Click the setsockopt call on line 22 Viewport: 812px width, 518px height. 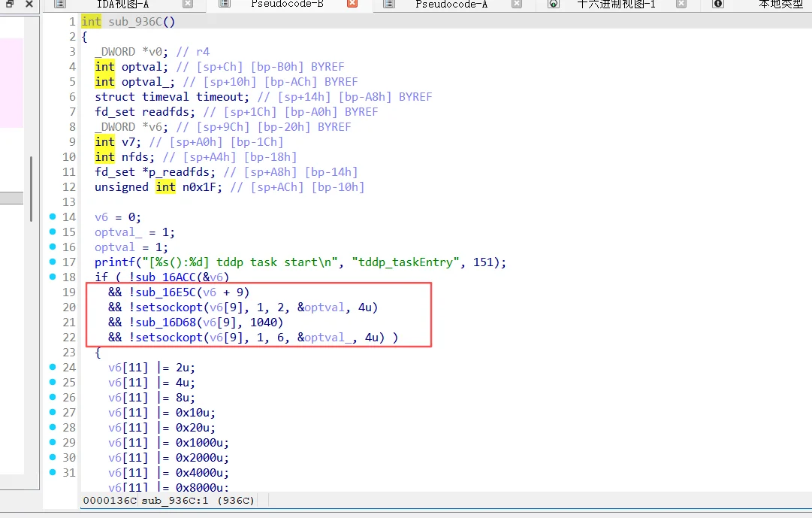pyautogui.click(x=169, y=338)
